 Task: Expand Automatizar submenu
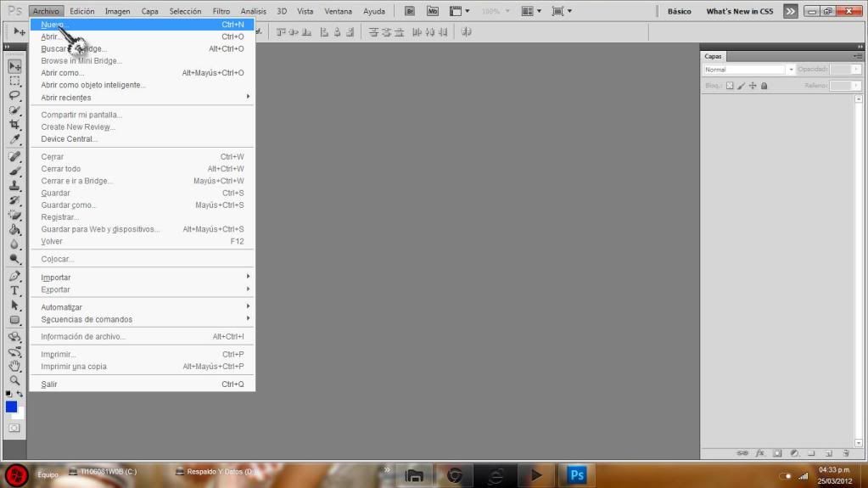143,307
